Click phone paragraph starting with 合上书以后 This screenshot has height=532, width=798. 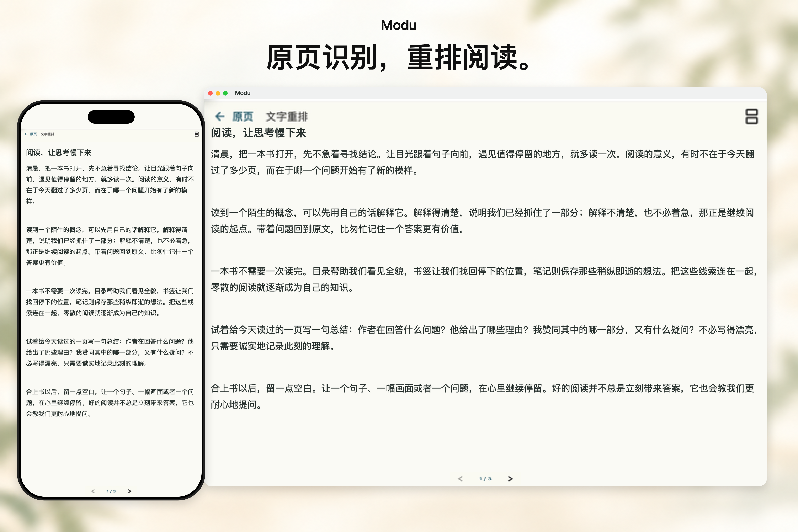[110, 403]
